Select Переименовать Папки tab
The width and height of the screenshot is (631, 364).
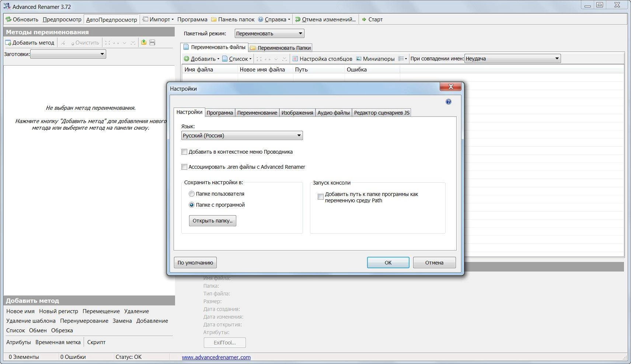[x=280, y=48]
